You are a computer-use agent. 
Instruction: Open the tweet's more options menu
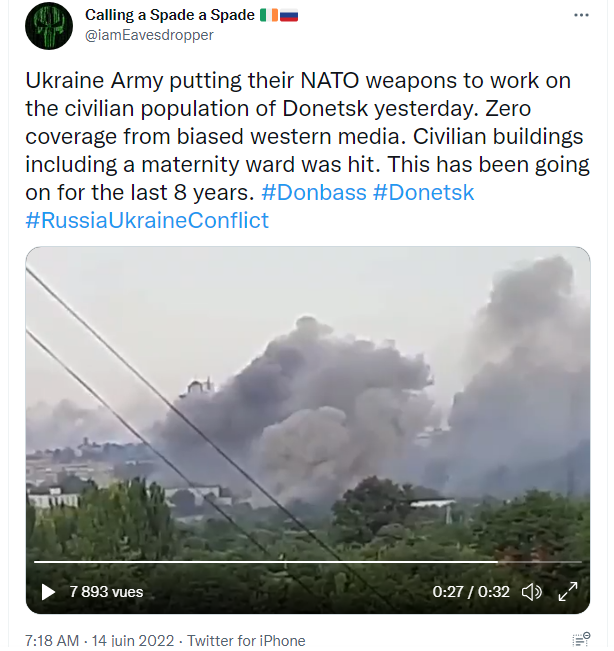coord(581,16)
